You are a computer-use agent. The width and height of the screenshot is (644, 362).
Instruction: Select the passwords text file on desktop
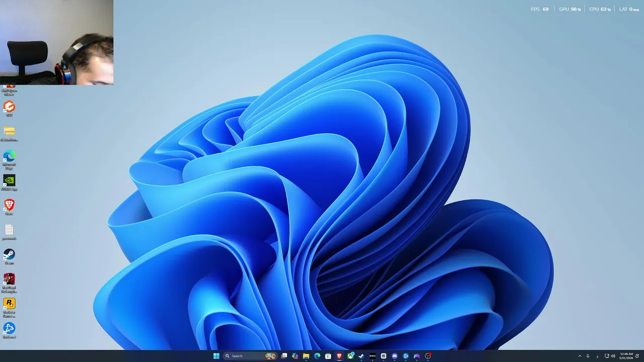[9, 232]
